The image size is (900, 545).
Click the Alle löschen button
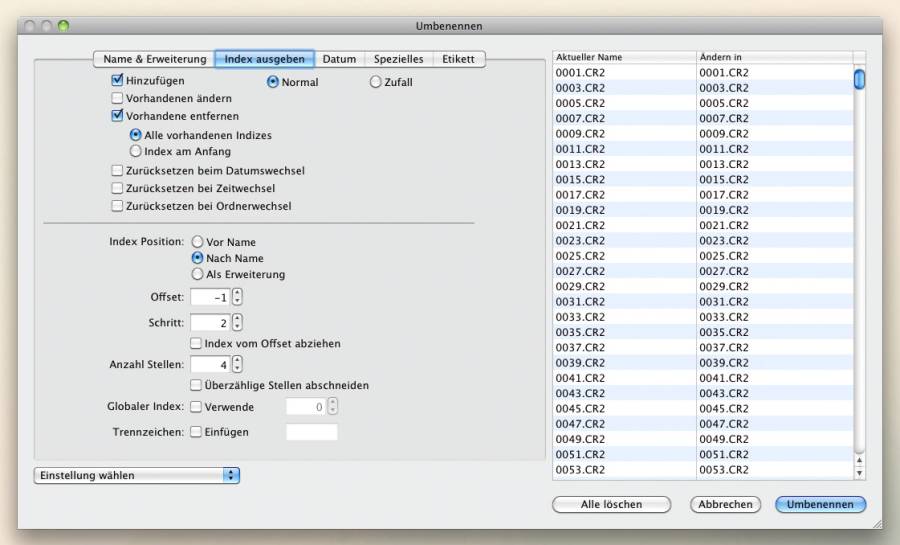pyautogui.click(x=611, y=504)
